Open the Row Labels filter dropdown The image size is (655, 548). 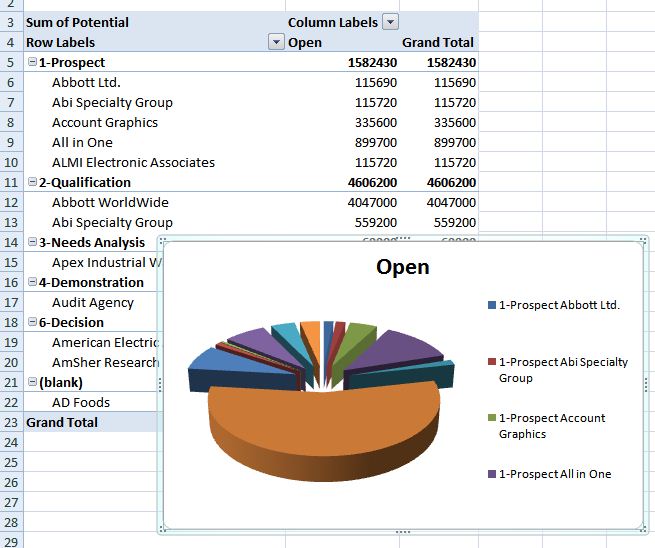click(276, 42)
